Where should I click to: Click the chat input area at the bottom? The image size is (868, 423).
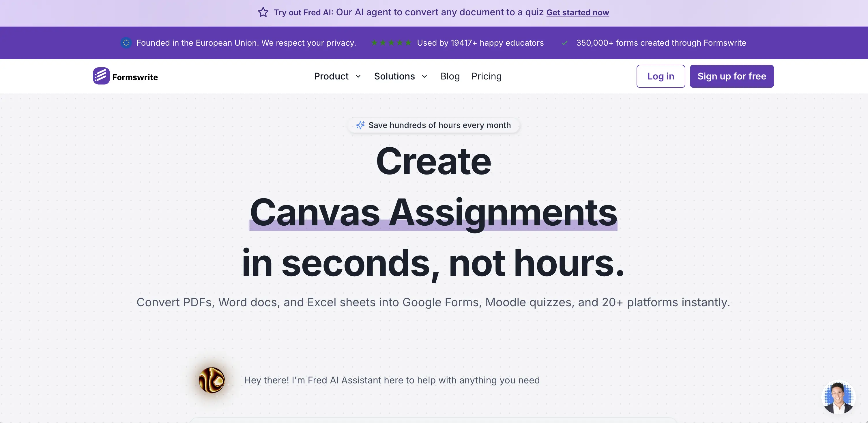point(434,420)
